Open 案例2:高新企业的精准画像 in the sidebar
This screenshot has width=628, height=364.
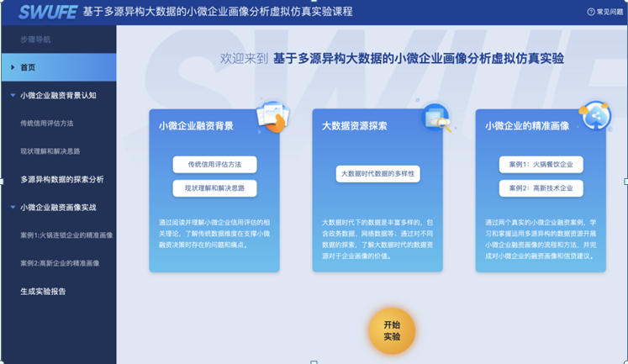pos(60,263)
